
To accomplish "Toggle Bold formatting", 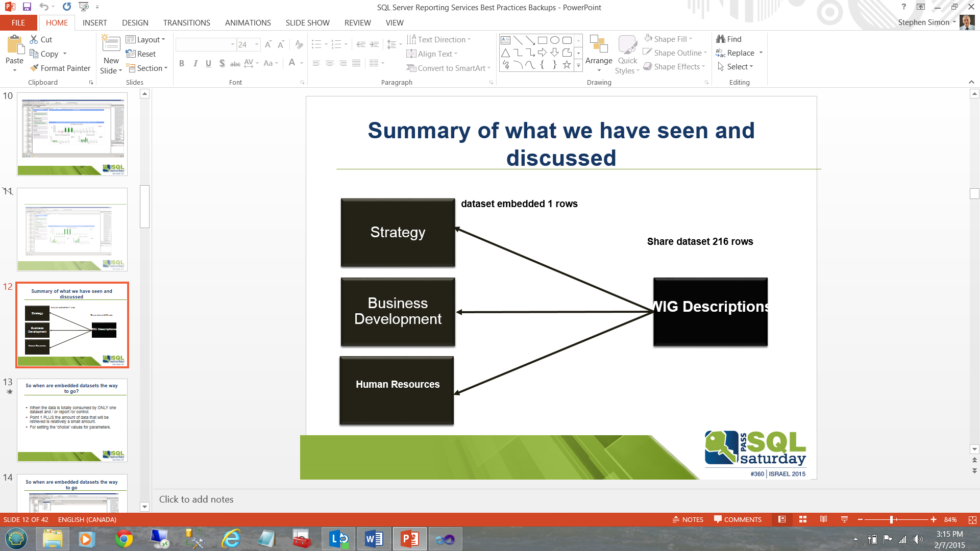I will (x=182, y=63).
